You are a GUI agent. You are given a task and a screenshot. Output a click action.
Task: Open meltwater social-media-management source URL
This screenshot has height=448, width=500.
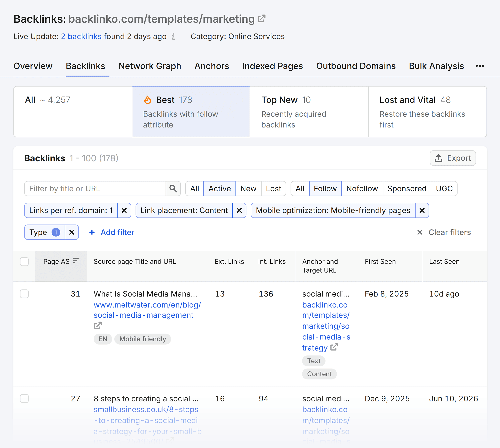[x=147, y=310]
